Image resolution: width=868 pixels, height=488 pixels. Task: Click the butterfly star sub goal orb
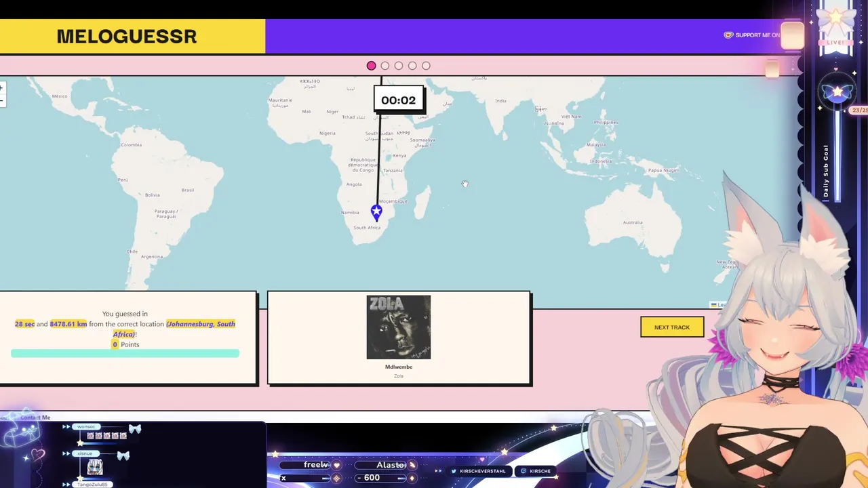(838, 91)
